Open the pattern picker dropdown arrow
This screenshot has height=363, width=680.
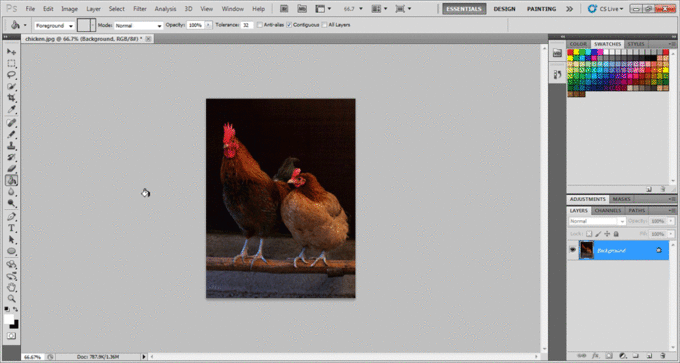click(x=93, y=25)
